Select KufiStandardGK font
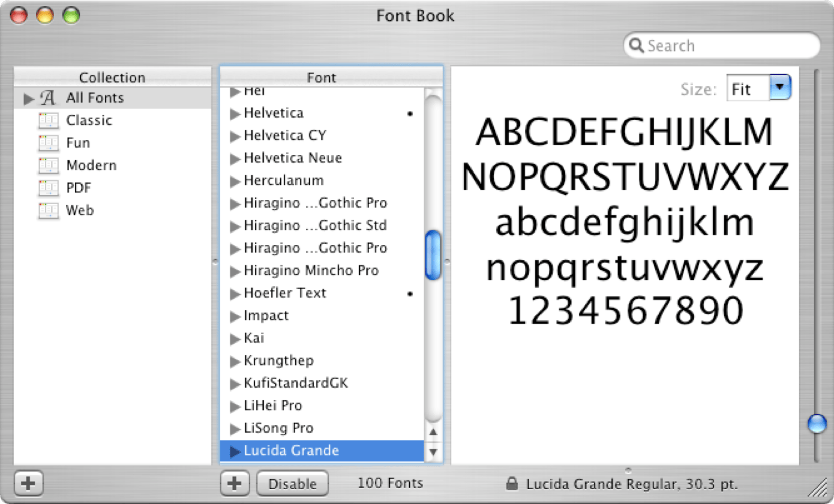This screenshot has height=504, width=834. pos(322,383)
